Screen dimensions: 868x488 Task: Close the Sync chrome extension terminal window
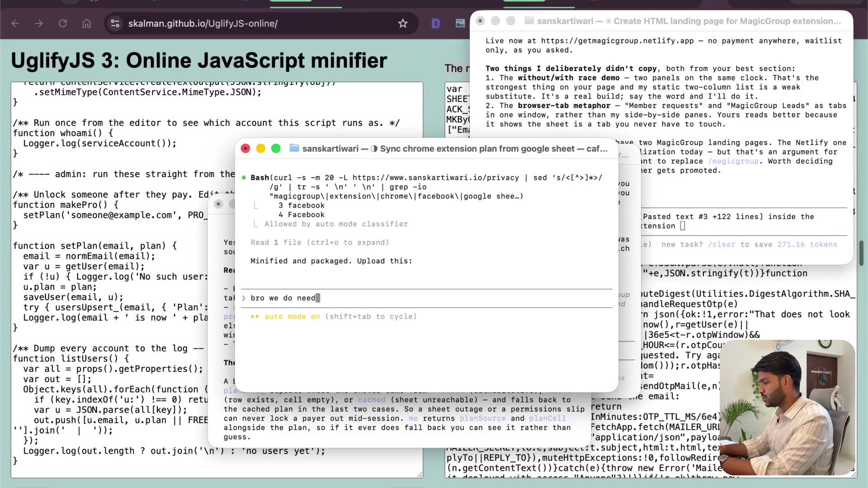tap(245, 149)
